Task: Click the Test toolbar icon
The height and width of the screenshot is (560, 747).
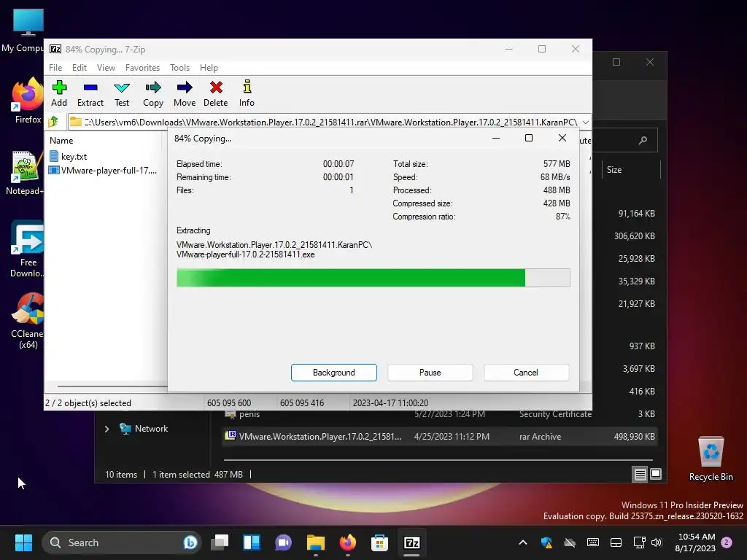Action: click(122, 93)
